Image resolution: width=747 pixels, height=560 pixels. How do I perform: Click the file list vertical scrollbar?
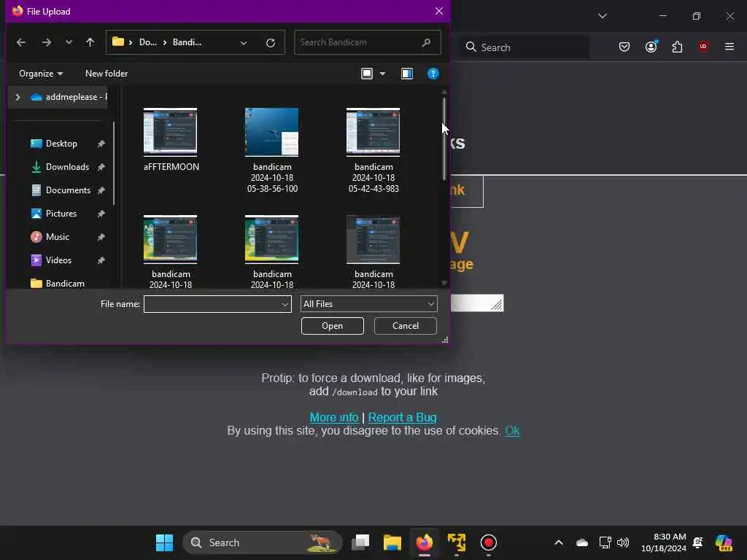(444, 139)
